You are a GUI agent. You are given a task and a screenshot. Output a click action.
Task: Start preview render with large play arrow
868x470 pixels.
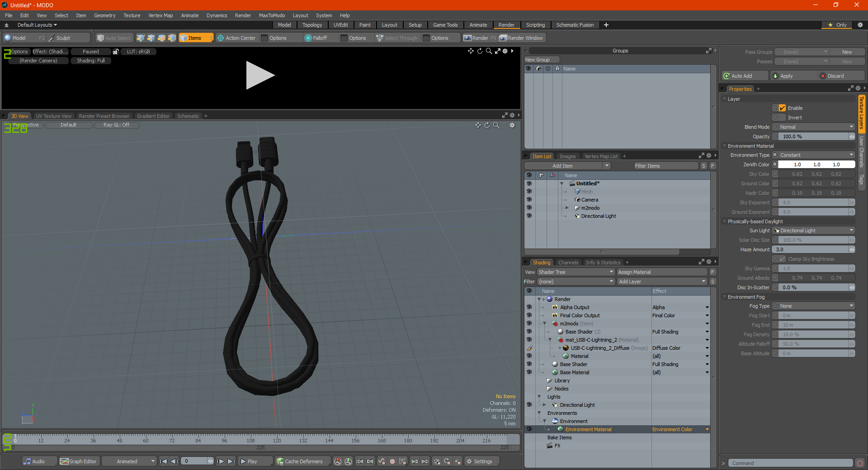260,75
